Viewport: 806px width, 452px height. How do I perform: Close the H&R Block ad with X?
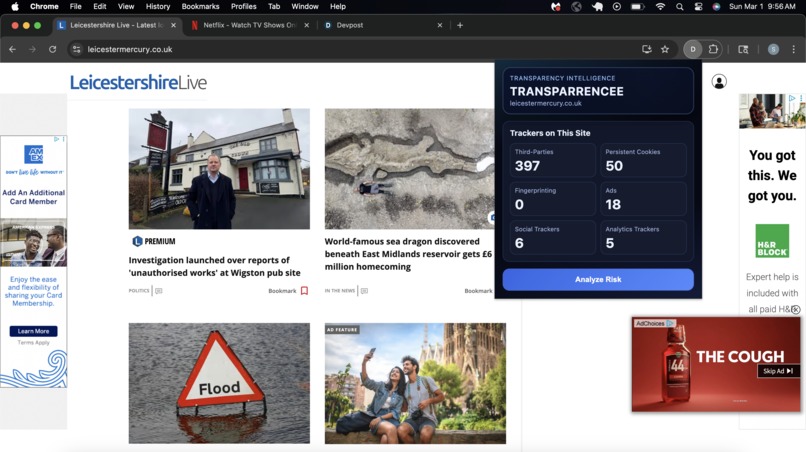click(796, 310)
